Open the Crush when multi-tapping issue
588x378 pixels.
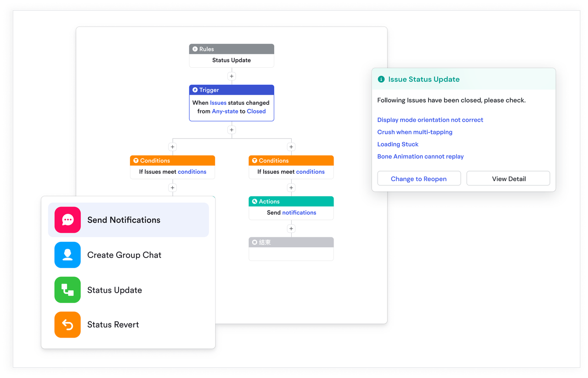[415, 132]
